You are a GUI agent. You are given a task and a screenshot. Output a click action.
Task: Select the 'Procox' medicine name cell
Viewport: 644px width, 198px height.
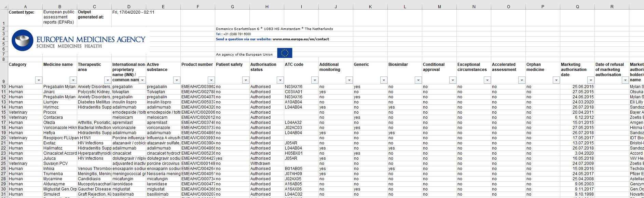[60, 112]
